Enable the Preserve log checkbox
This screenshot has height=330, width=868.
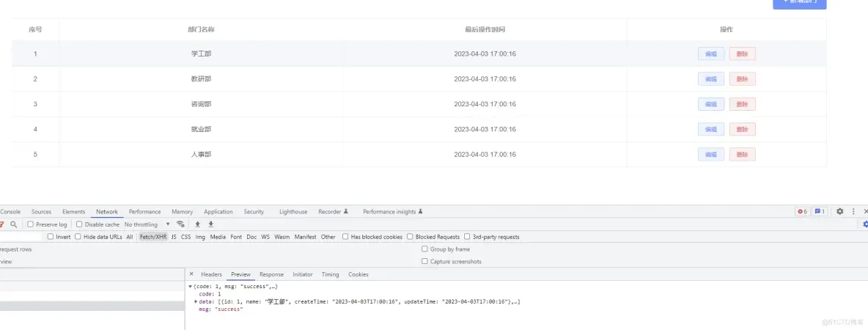pyautogui.click(x=31, y=224)
